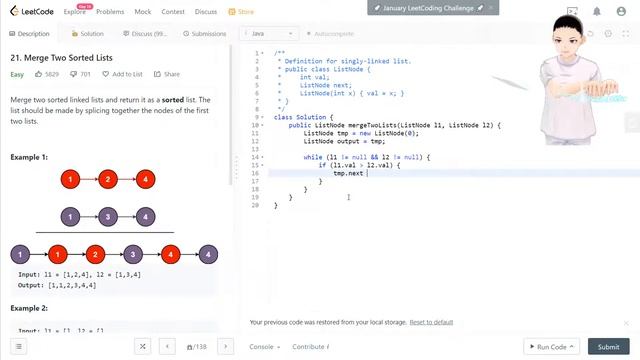Close the LeetCoding Challenge banner
The image size is (640, 360).
coord(491,7)
